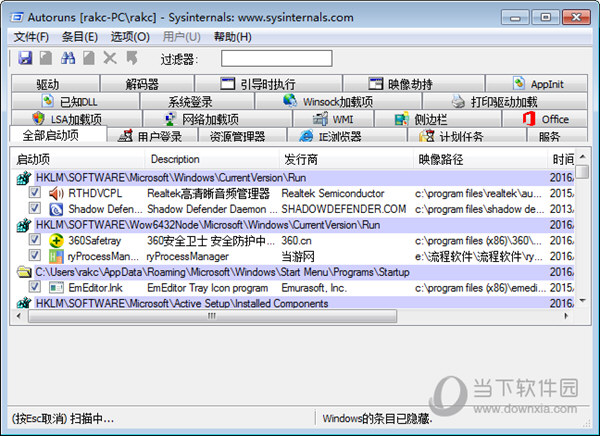Click the Startup folder icon
600x436 pixels.
click(x=24, y=272)
